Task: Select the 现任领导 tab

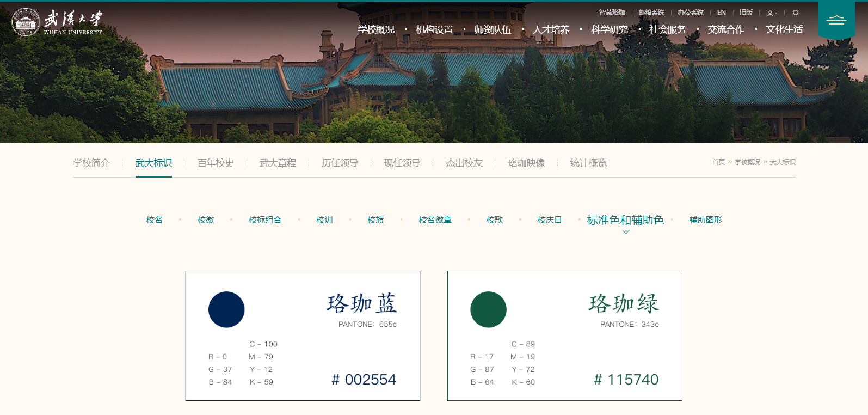Action: coord(402,163)
